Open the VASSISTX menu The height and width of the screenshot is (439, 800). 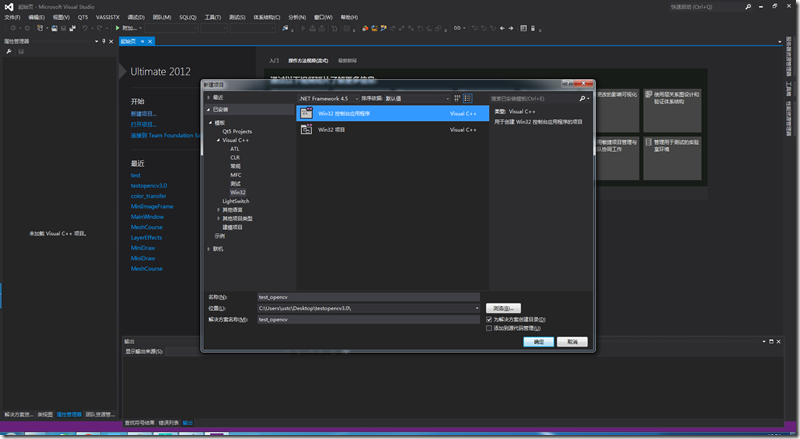(108, 17)
